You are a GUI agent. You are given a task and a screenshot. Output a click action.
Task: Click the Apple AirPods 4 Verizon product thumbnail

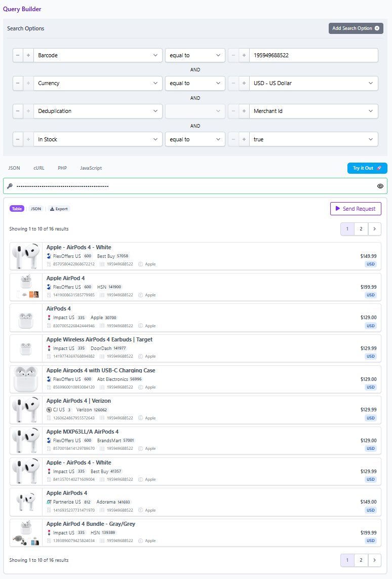tap(26, 410)
